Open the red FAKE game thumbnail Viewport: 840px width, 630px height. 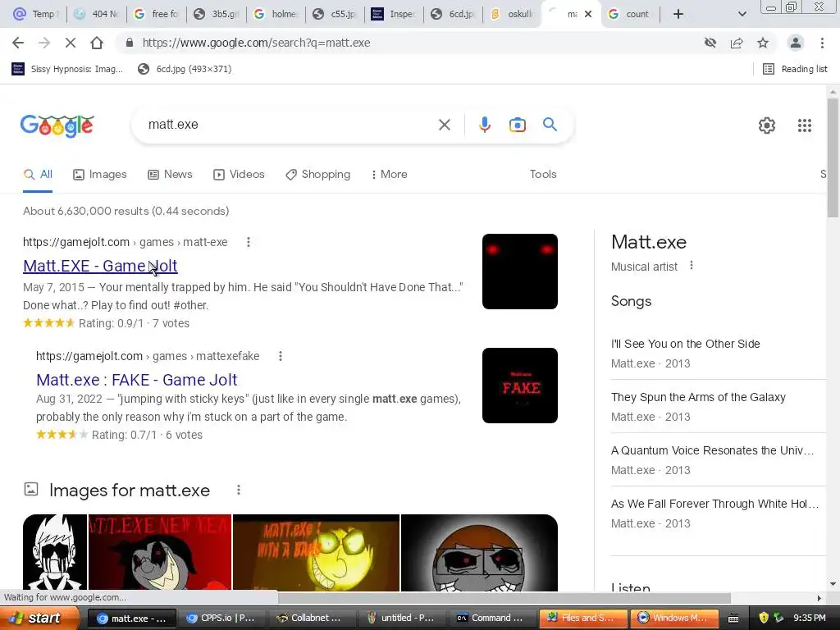(x=519, y=386)
